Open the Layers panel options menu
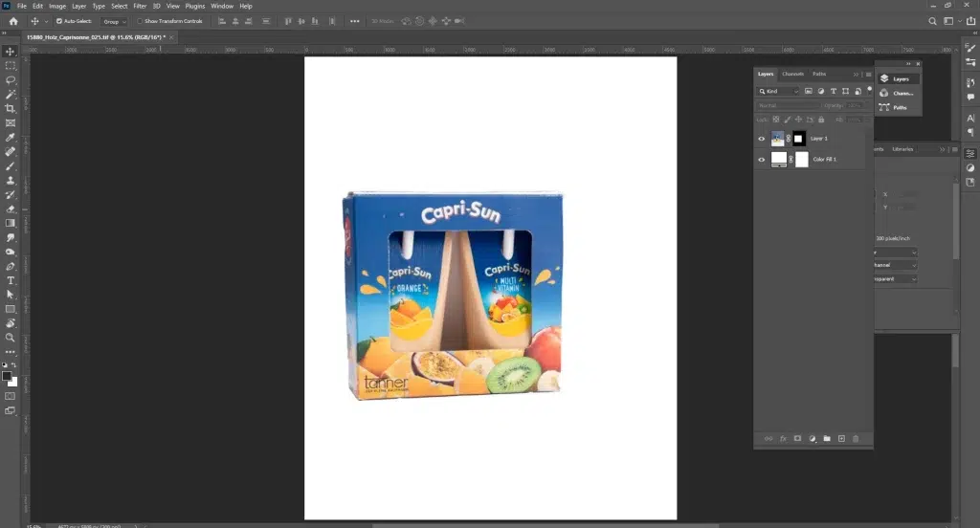 868,75
